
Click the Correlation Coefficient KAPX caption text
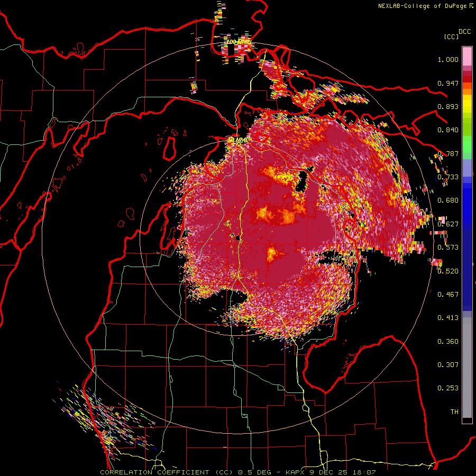237,472
